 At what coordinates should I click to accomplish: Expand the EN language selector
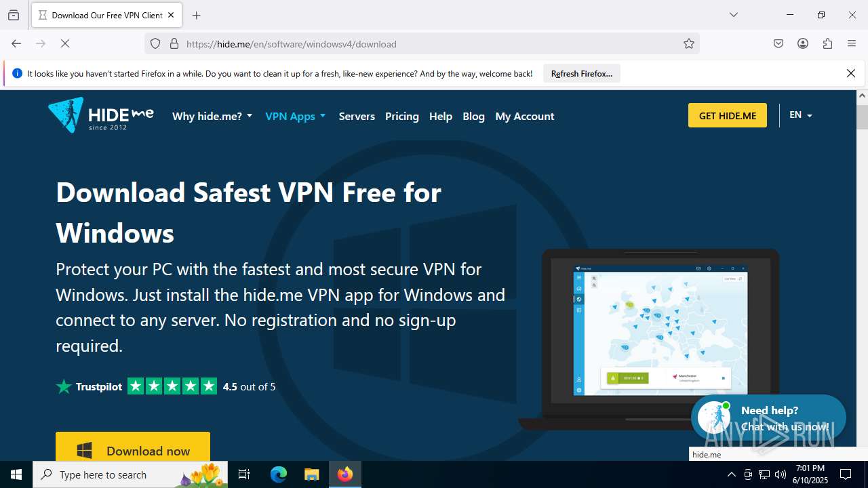801,115
